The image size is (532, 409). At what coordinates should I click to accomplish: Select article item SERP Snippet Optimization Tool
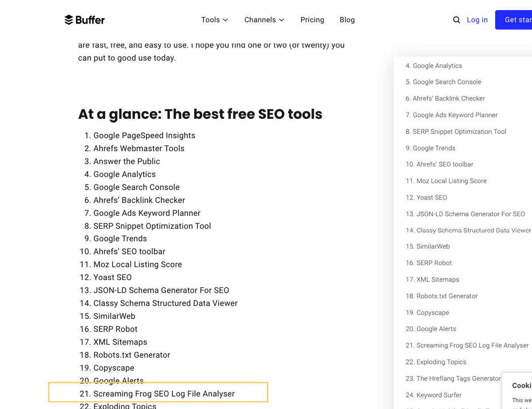[x=152, y=226]
